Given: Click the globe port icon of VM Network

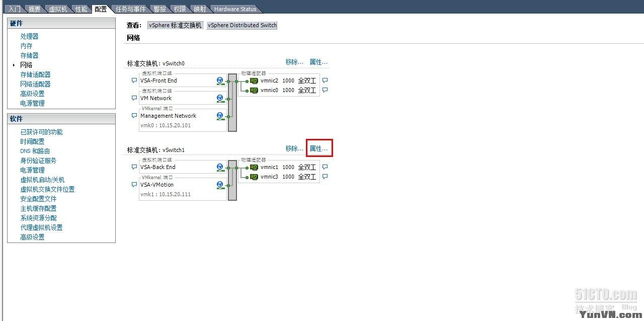Looking at the screenshot, I should [220, 98].
